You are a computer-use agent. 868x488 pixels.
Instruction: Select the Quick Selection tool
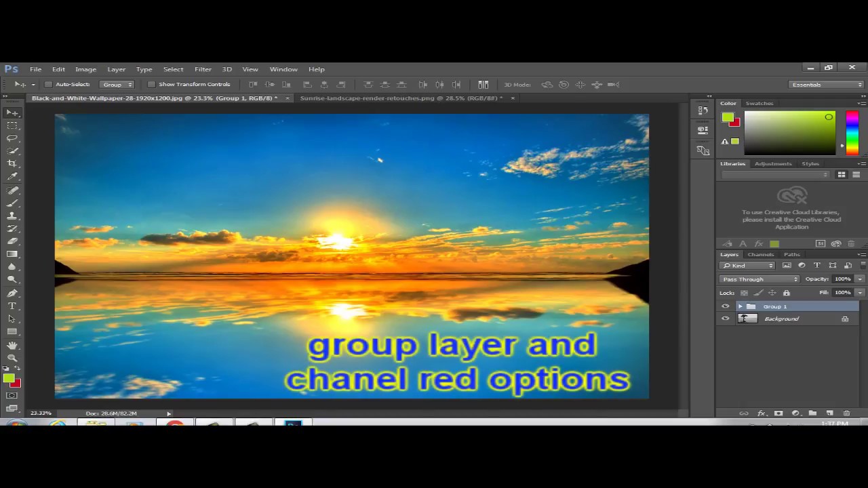coord(12,151)
